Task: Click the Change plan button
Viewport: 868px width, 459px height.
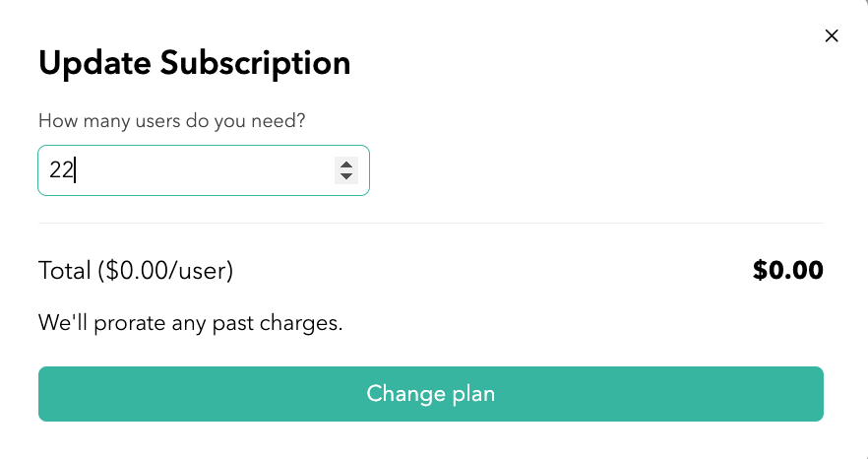Action: pos(430,394)
